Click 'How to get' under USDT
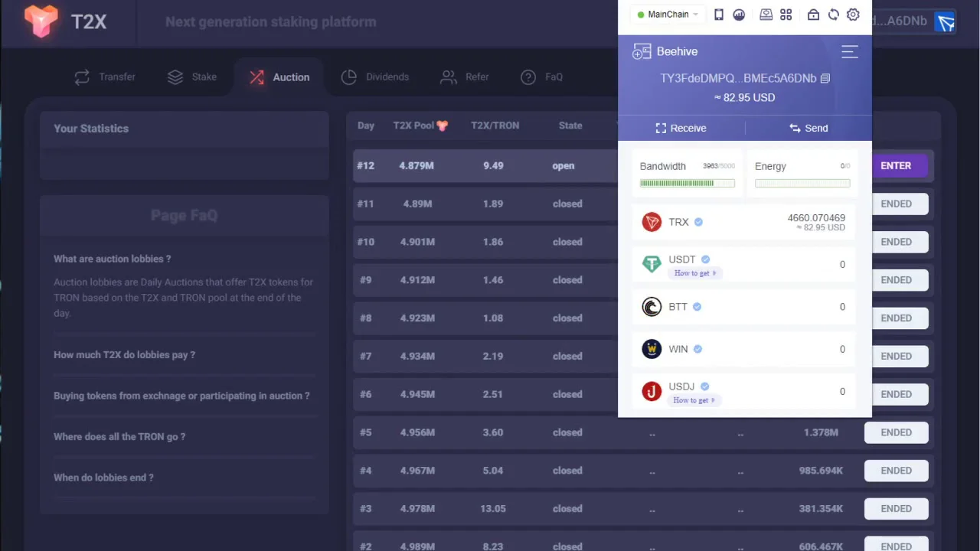This screenshot has height=551, width=980. coord(694,273)
